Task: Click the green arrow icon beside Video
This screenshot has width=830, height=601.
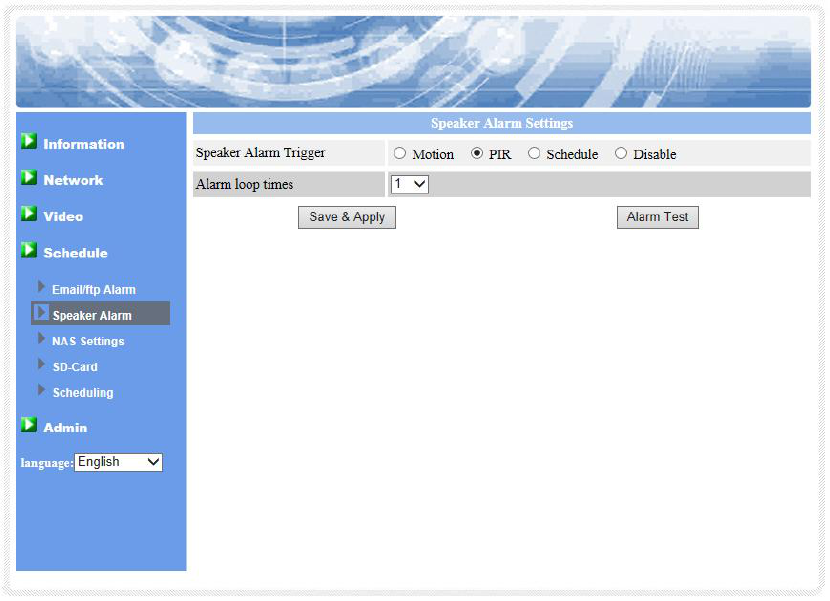Action: [29, 213]
